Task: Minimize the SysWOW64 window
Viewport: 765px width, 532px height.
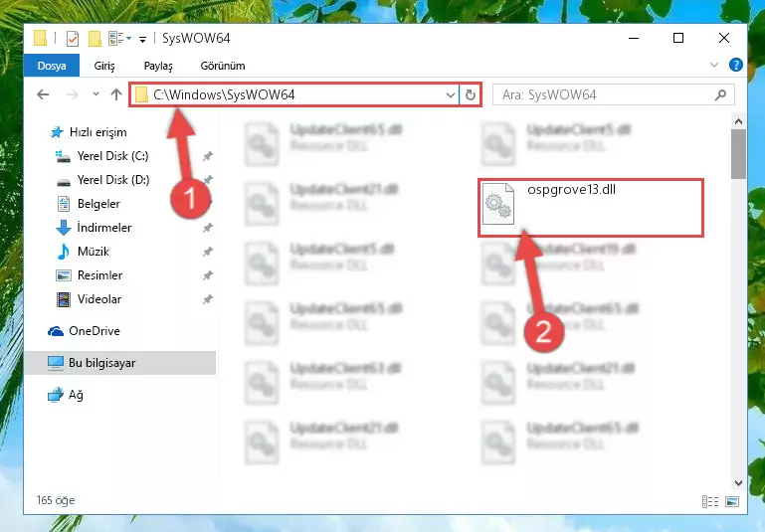Action: click(634, 38)
